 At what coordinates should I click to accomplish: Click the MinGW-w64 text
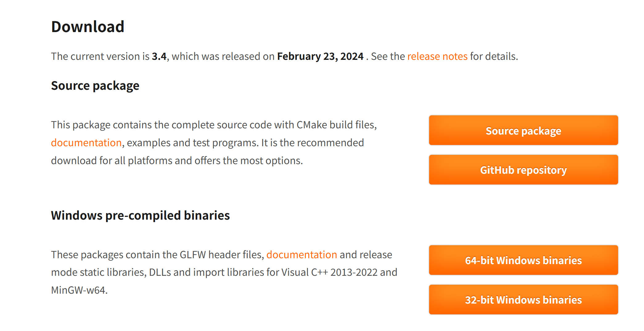(x=79, y=290)
